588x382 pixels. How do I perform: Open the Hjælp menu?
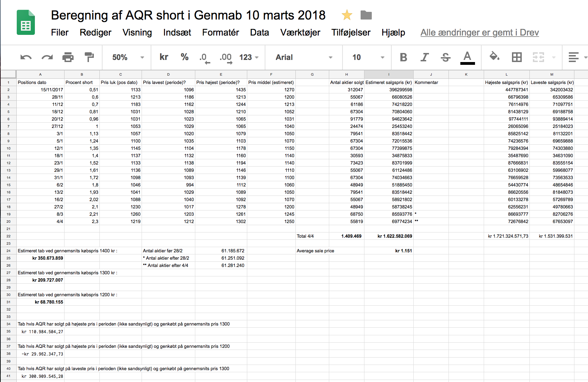pos(393,32)
